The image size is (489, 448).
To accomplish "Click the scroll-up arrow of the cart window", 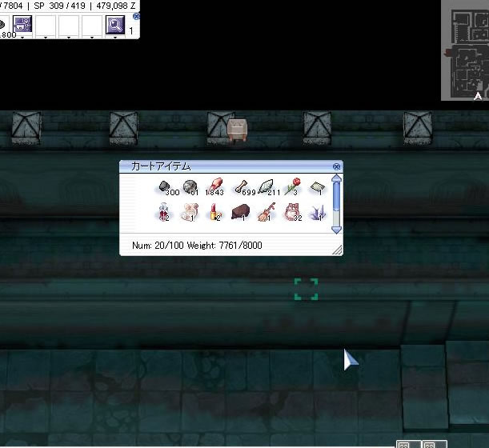I will (x=337, y=178).
